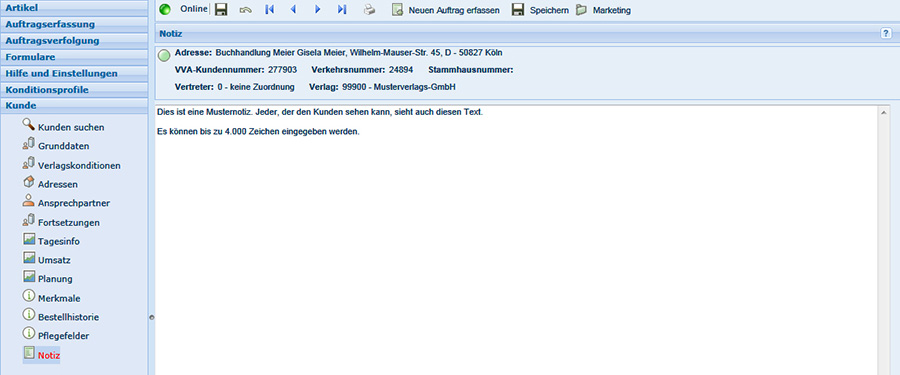Click the Ansprechpartner person icon

pos(29,200)
